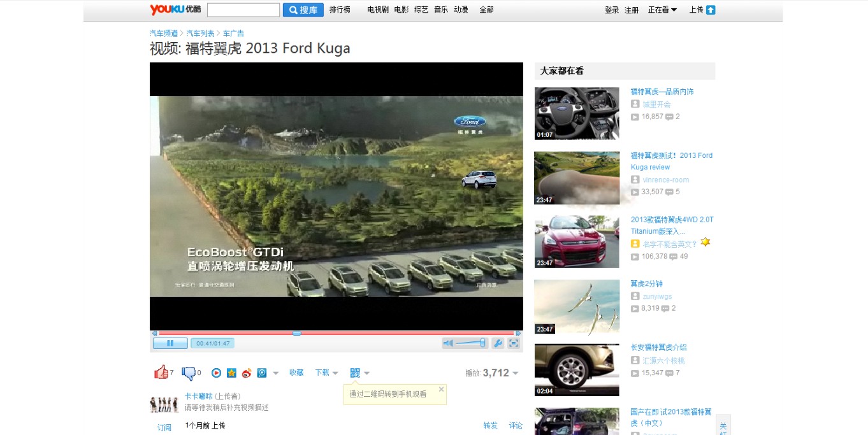Click the volume slider handle
Screen dimensions: 868x435
482,343
